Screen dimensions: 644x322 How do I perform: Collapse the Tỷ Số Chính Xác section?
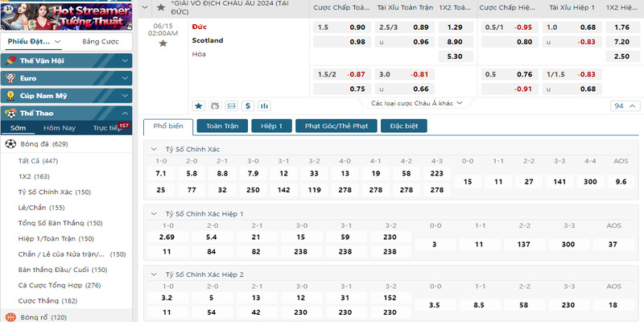(x=154, y=149)
